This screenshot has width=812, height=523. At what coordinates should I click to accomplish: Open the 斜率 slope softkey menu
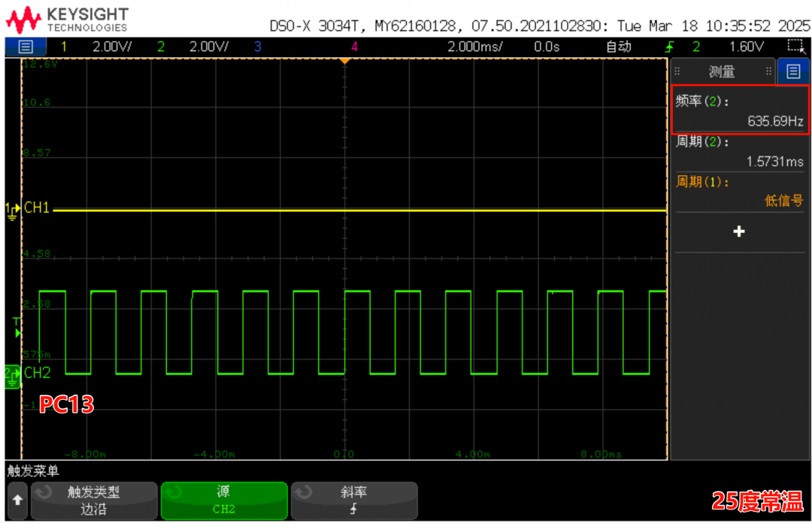click(353, 500)
